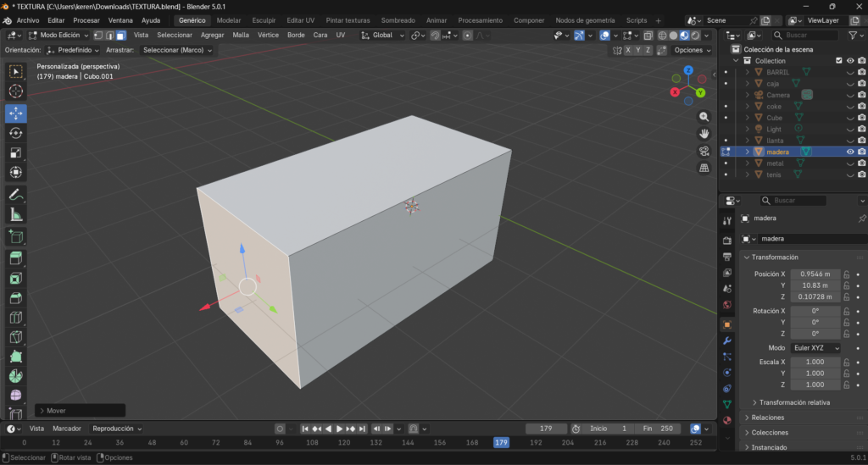Open the Vértice menu
868x465 pixels.
[268, 35]
